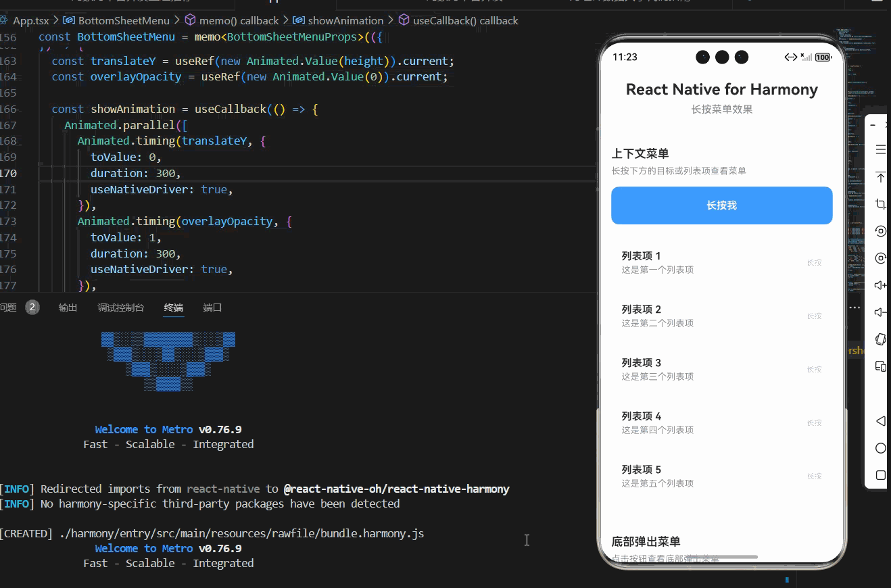Decrease emulator volume
Image resolution: width=891 pixels, height=588 pixels.
point(880,312)
